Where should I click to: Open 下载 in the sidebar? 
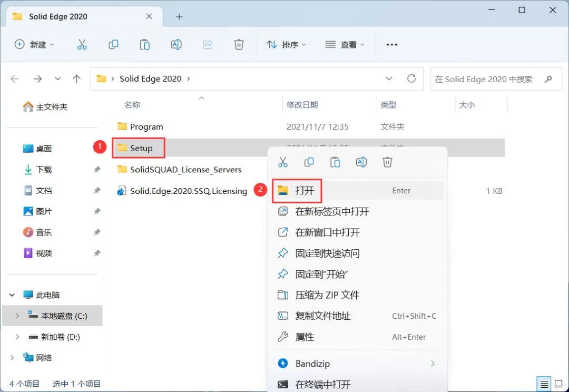click(37, 170)
